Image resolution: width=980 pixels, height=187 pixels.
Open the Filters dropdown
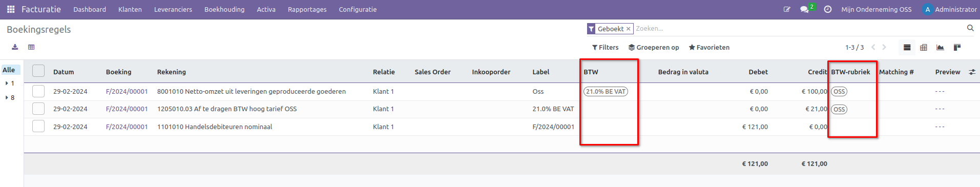point(605,47)
